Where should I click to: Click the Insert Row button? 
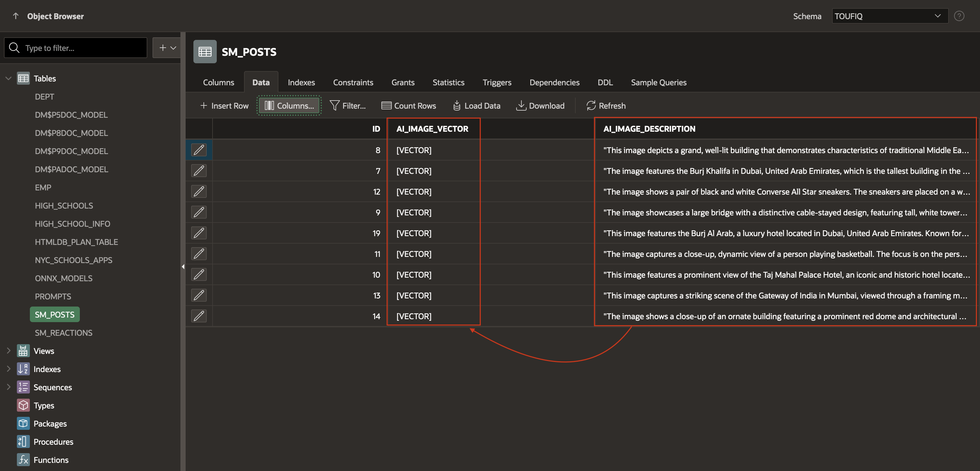(224, 106)
